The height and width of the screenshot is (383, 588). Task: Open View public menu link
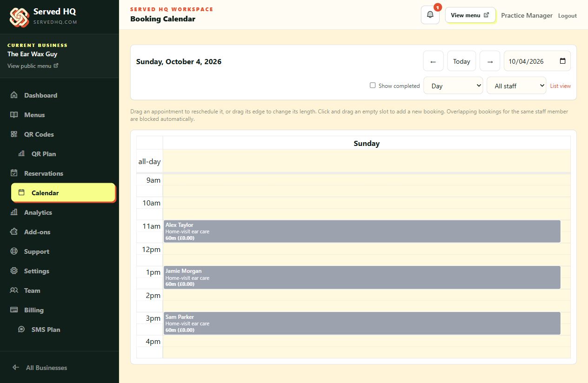33,66
